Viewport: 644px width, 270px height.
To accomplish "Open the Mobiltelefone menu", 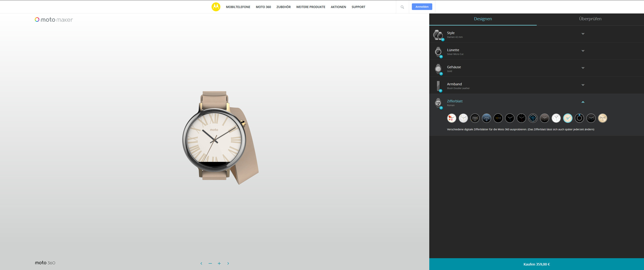I will pyautogui.click(x=238, y=7).
